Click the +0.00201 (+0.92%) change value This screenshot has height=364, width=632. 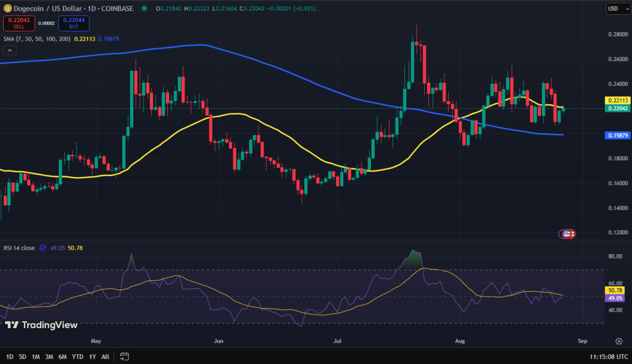pyautogui.click(x=291, y=9)
